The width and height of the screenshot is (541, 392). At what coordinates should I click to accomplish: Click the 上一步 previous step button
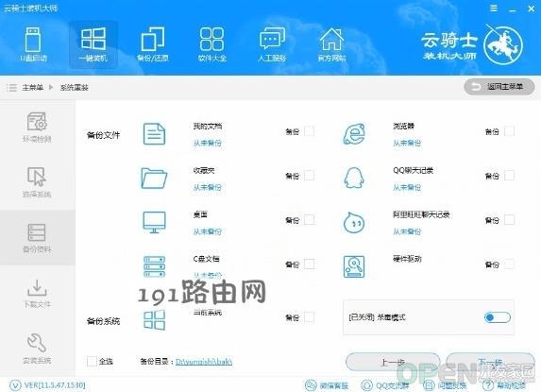(393, 362)
